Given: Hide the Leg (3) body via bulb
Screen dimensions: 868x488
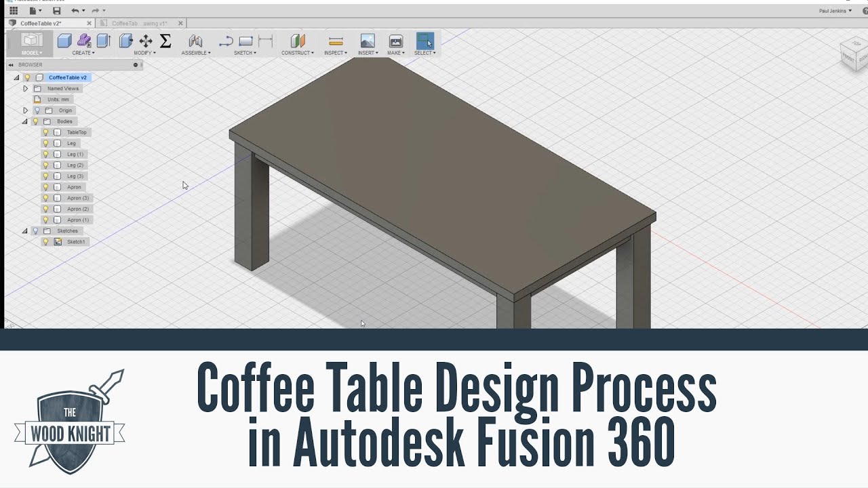Looking at the screenshot, I should 46,176.
